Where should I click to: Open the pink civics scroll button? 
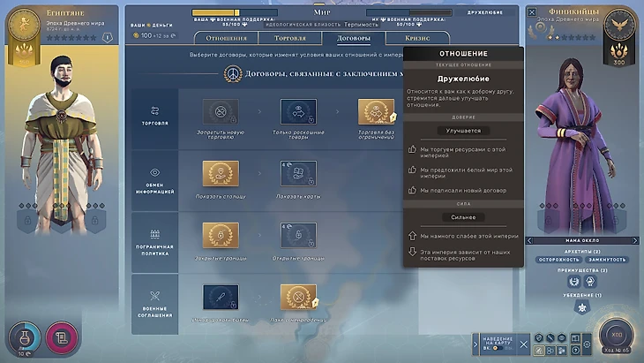pyautogui.click(x=62, y=338)
